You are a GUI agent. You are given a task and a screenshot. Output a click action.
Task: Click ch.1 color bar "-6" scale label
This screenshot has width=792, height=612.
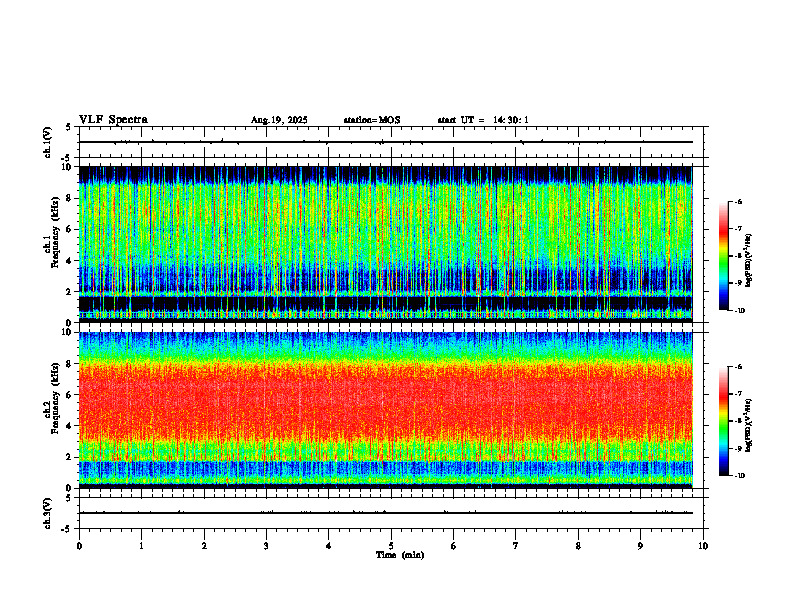click(738, 201)
